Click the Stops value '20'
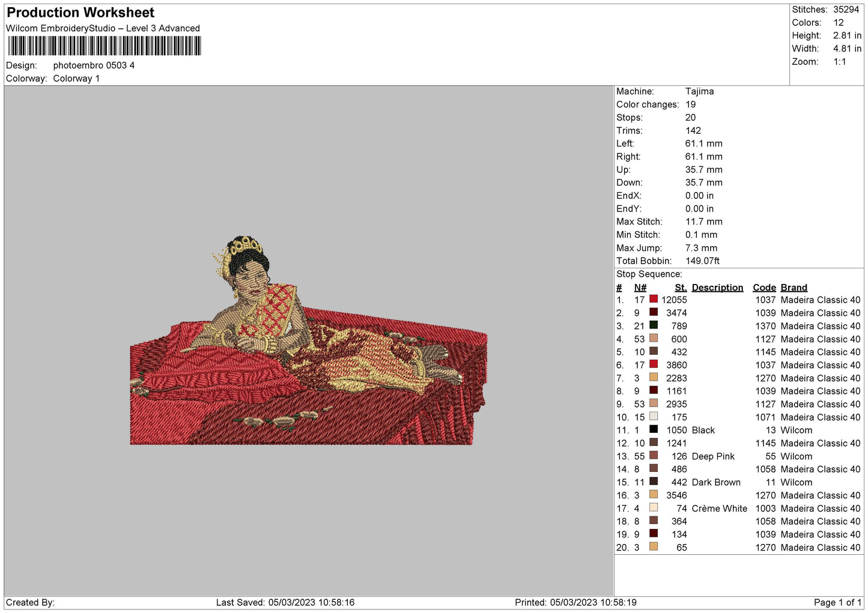 (691, 118)
